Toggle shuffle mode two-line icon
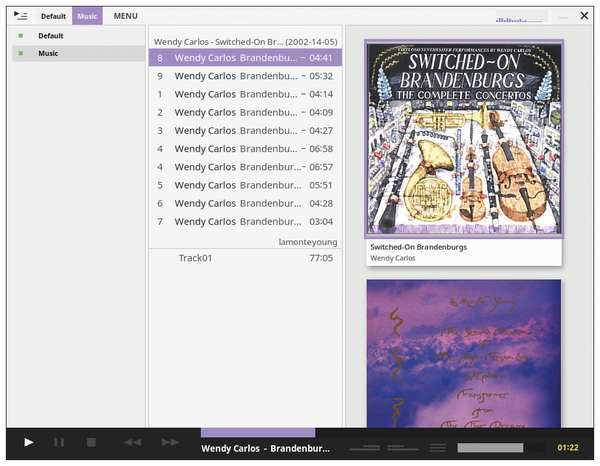Image resolution: width=600 pixels, height=466 pixels. click(x=403, y=448)
